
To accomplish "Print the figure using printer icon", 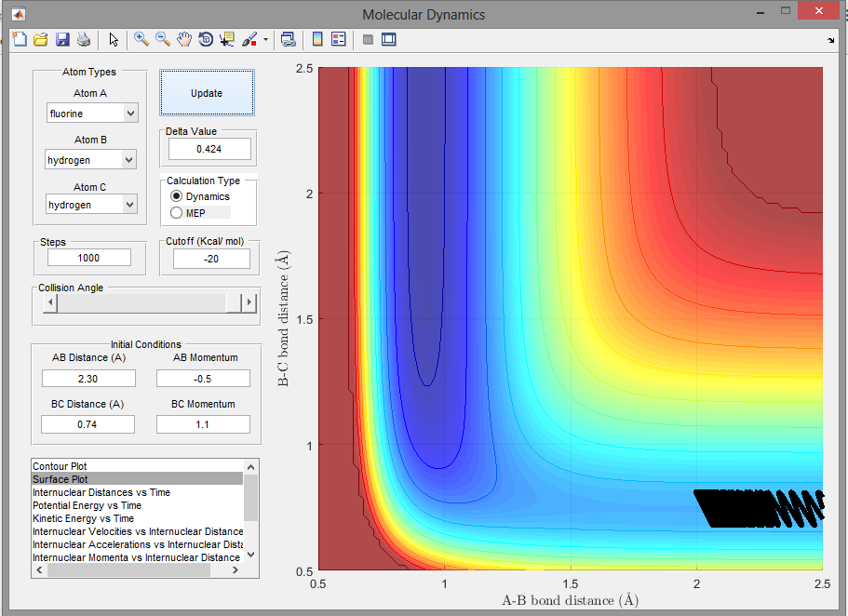I will (x=84, y=39).
